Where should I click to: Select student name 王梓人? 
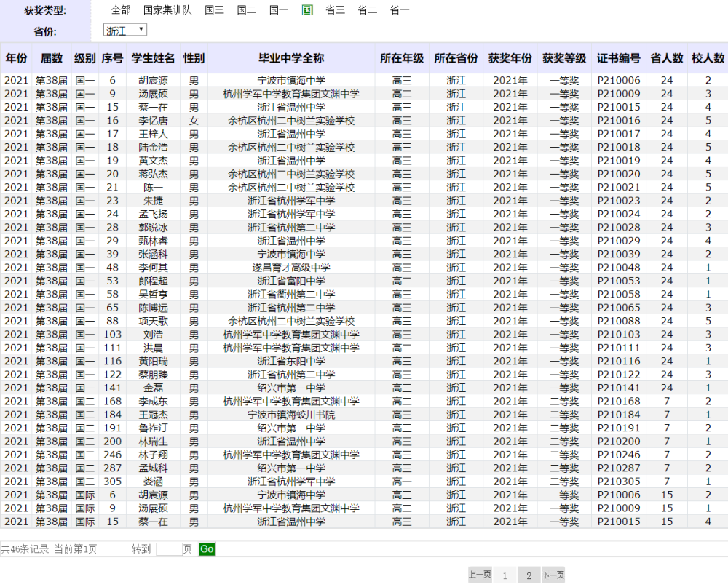tap(153, 134)
